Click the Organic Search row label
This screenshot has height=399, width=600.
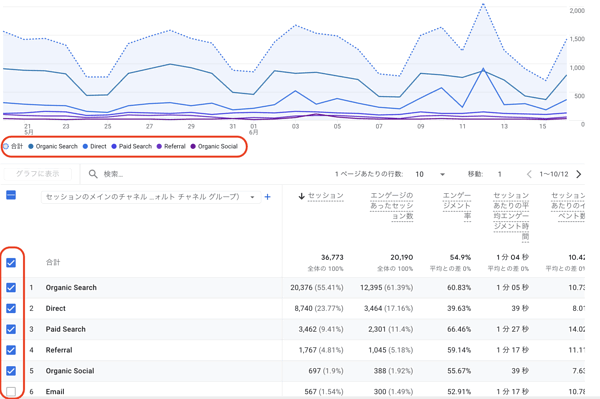click(71, 288)
